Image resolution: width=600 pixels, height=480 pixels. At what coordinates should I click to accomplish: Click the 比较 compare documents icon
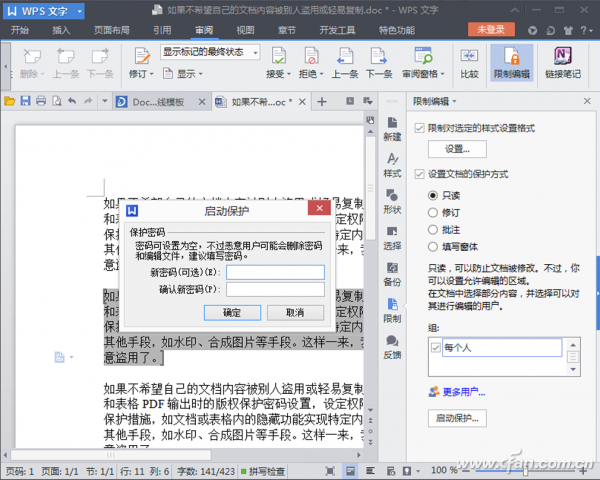[x=469, y=63]
